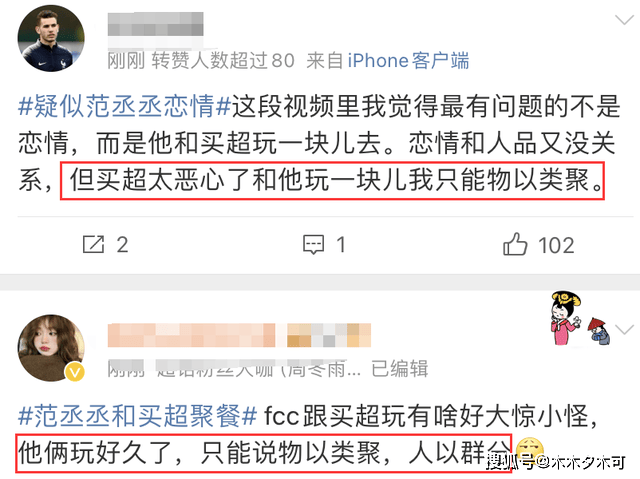The height and width of the screenshot is (479, 640).
Task: Tap the yellow verified V badge
Action: 75,372
